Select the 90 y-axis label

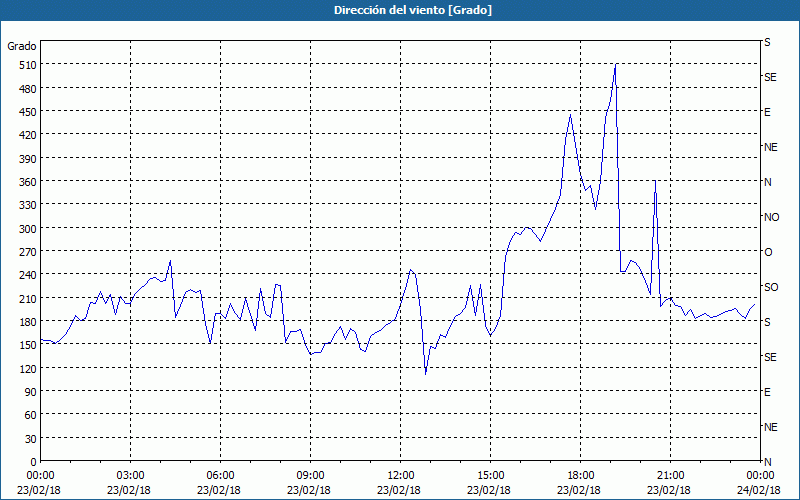(x=30, y=392)
